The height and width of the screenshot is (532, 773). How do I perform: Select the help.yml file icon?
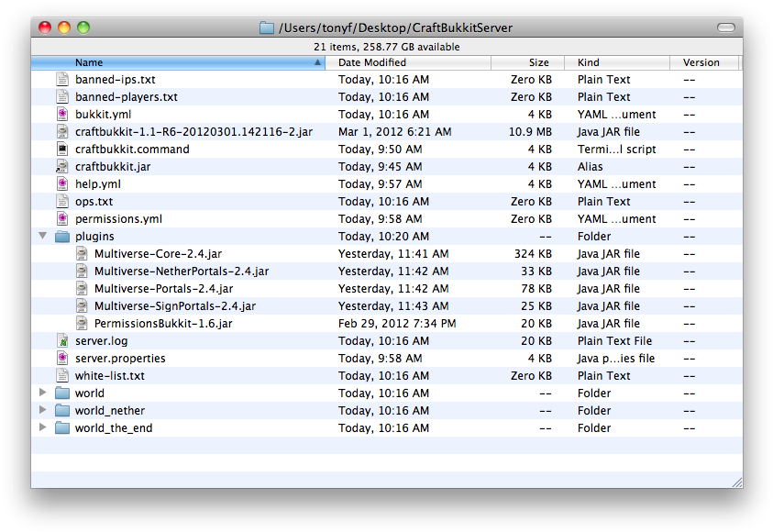62,184
